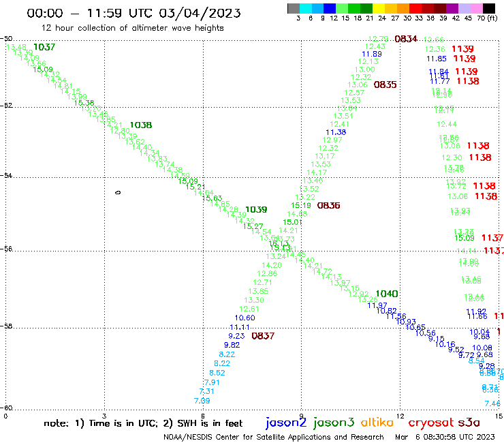Click the 's3a' satellite legend label
The height and width of the screenshot is (443, 504).
click(469, 423)
